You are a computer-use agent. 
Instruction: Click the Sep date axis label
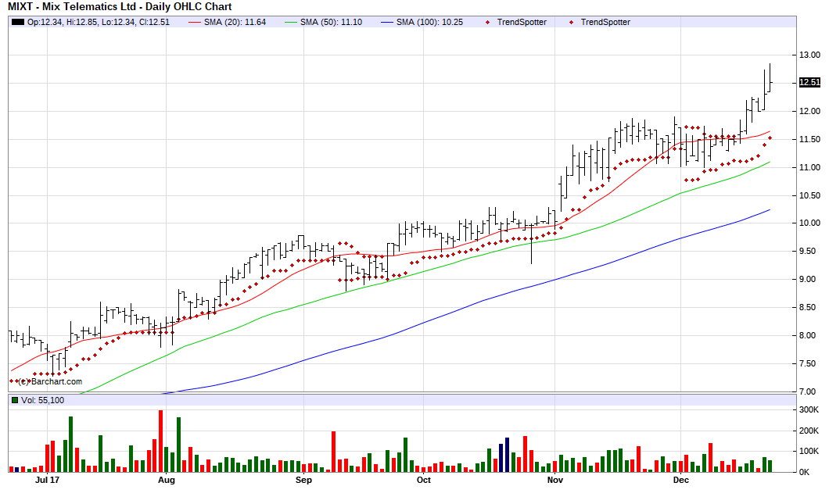click(x=303, y=481)
